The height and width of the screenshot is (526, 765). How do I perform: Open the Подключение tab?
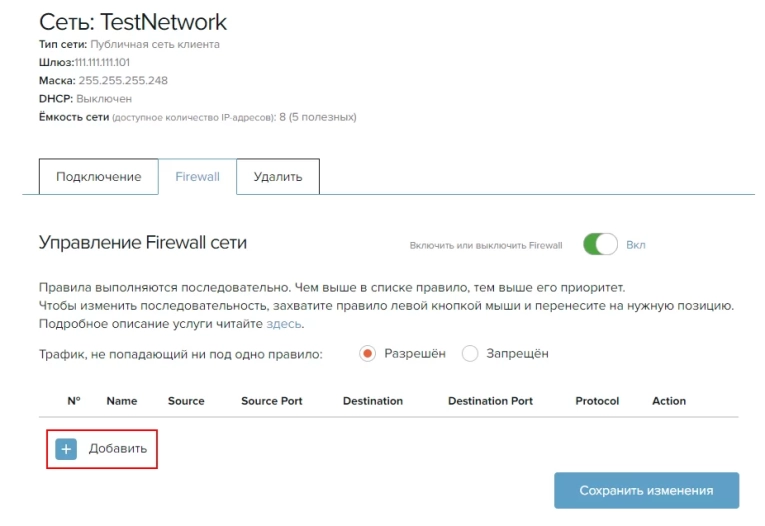click(98, 177)
